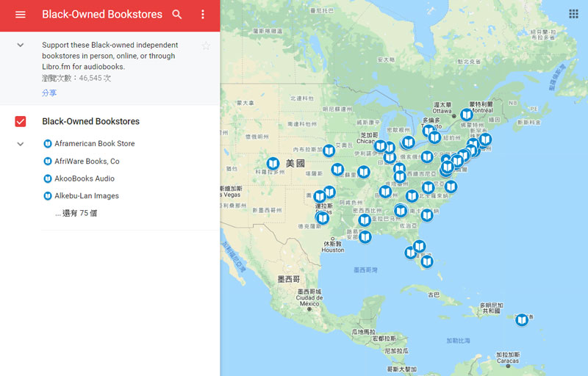Click the marker over 多倫多 Toronto label
The image size is (588, 376).
coord(429,131)
